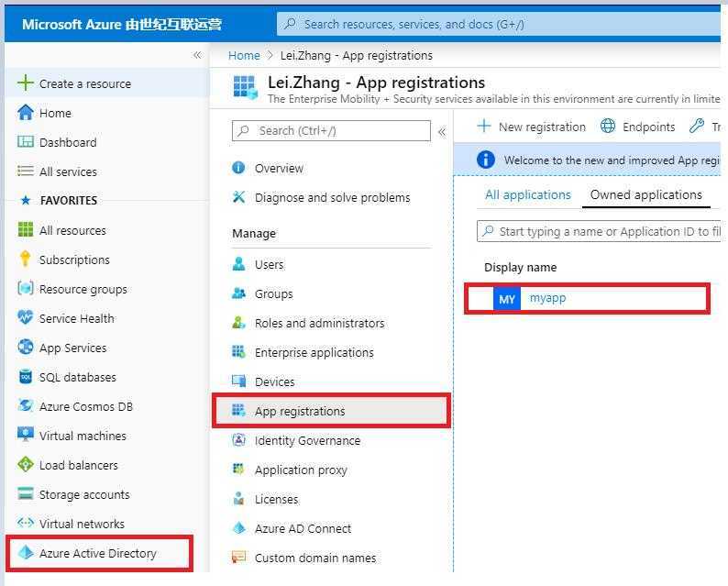Open Service Health heart icon
728x586 pixels.
tap(25, 317)
